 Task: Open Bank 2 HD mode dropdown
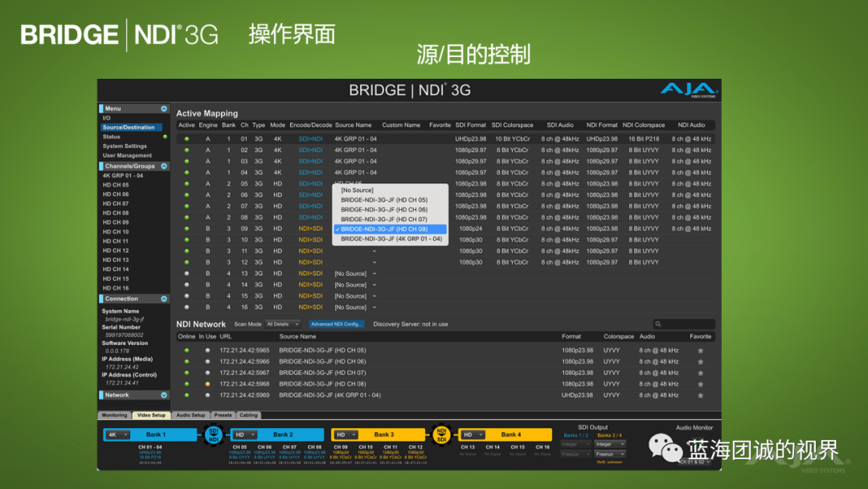[244, 435]
